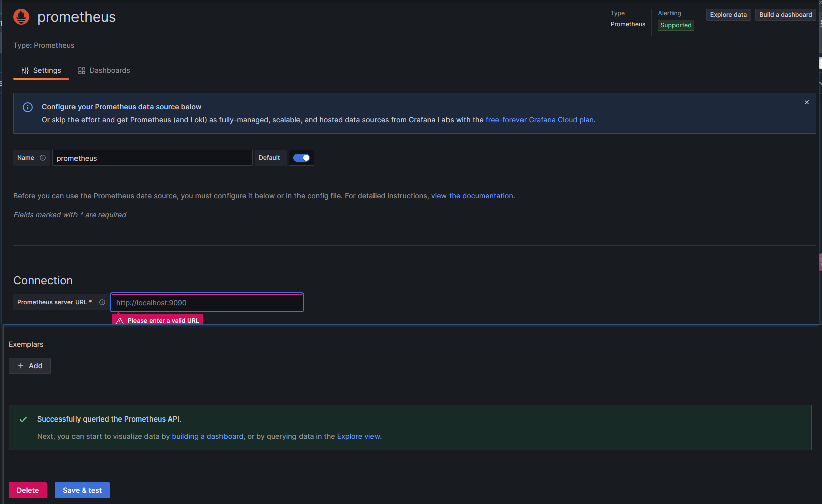Open the Settings tab
Viewport: 822px width, 504px height.
click(41, 70)
